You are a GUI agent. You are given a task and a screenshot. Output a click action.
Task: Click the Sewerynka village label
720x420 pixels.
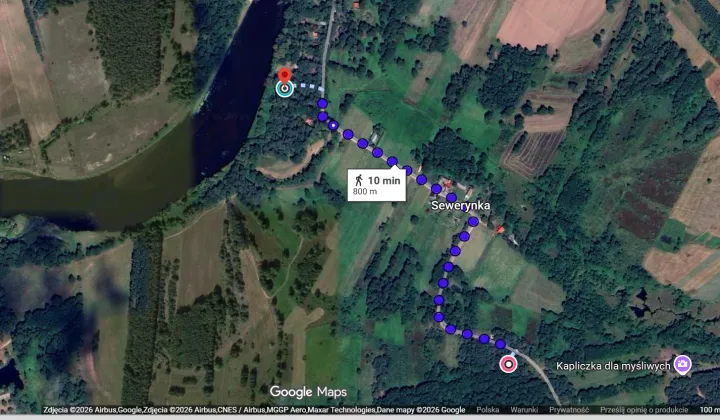pos(461,206)
